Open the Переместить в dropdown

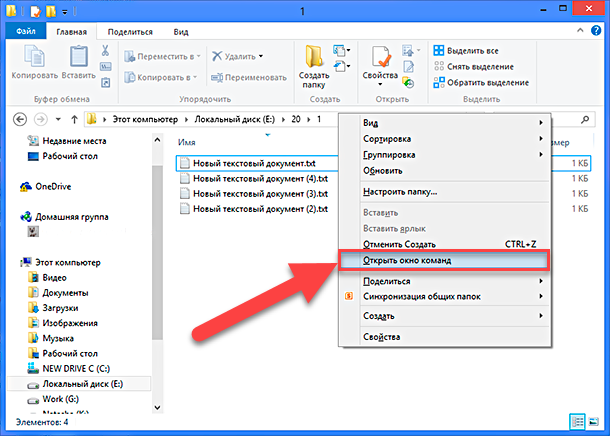click(x=163, y=56)
